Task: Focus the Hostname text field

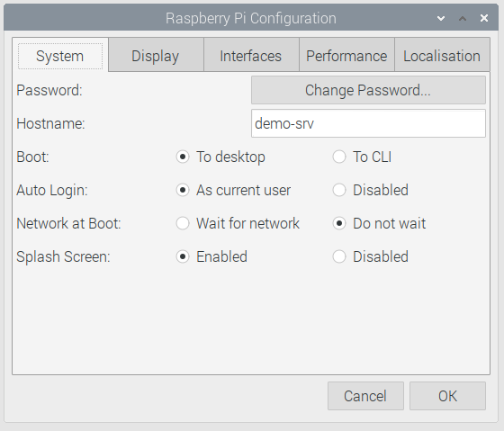Action: 368,123
